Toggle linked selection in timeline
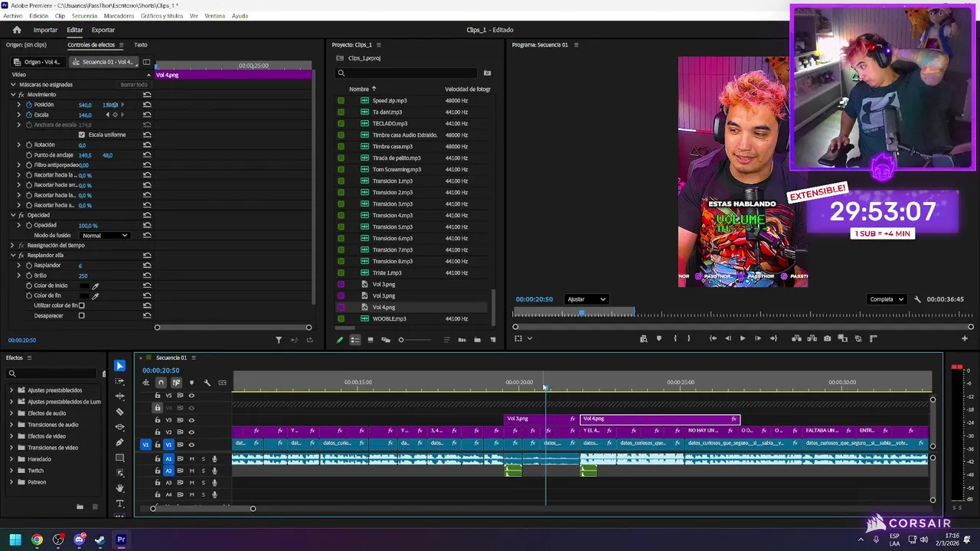 [x=176, y=383]
